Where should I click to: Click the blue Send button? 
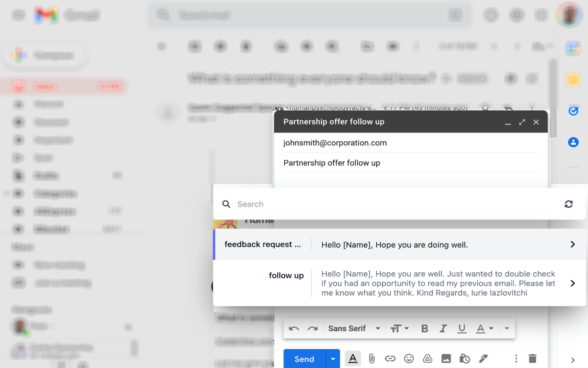[304, 359]
